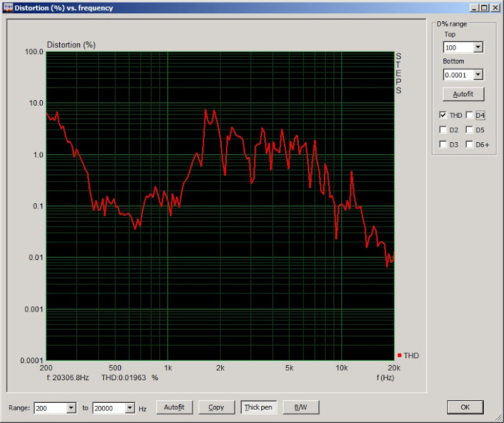Open the Top D% range dropdown
Viewport: 504px width, 423px height.
coord(478,48)
